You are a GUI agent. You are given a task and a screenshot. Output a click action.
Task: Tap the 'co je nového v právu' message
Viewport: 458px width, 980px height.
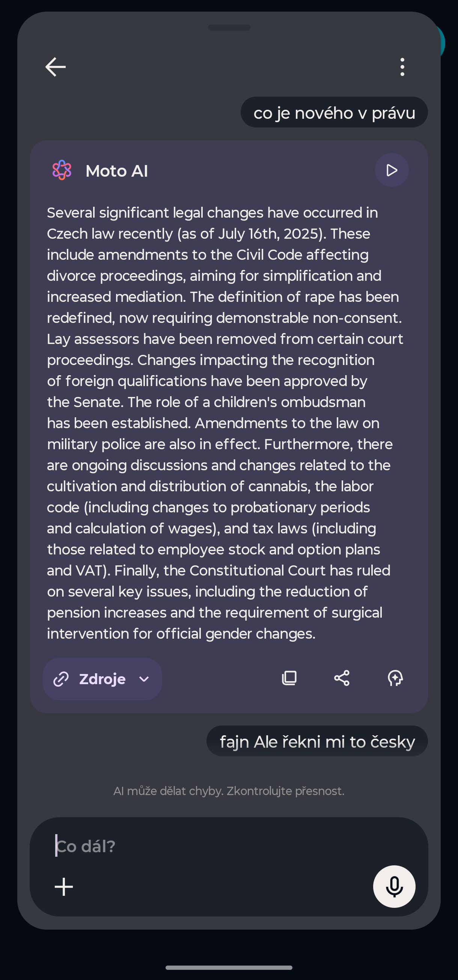pyautogui.click(x=334, y=113)
